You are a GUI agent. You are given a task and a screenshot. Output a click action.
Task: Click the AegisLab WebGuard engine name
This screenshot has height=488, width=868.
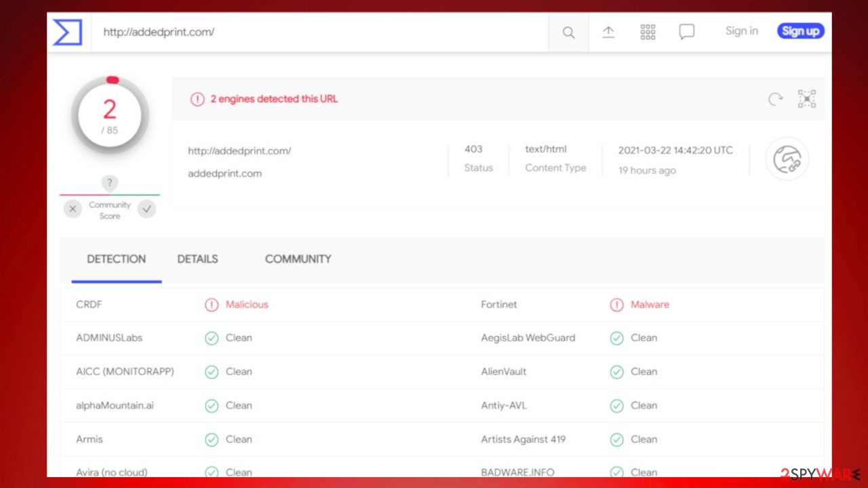click(528, 338)
